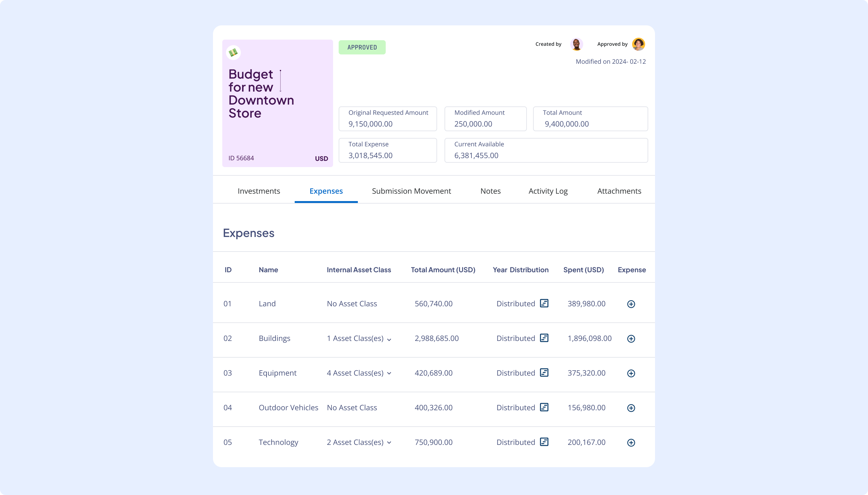Click the APPROVED status badge
The image size is (868, 495).
tap(362, 47)
